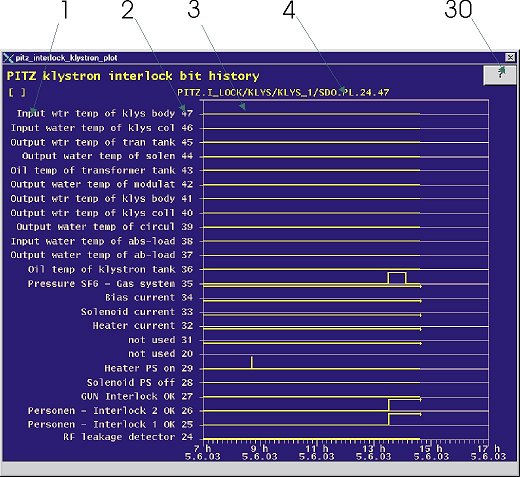Select label 'Output wtr temp of tran tank 45'

click(x=102, y=142)
